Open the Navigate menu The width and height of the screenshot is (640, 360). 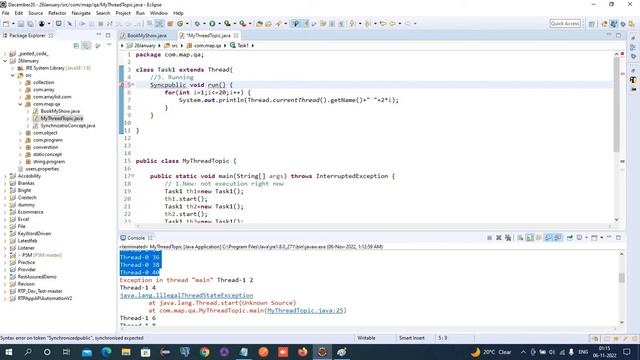[81, 13]
